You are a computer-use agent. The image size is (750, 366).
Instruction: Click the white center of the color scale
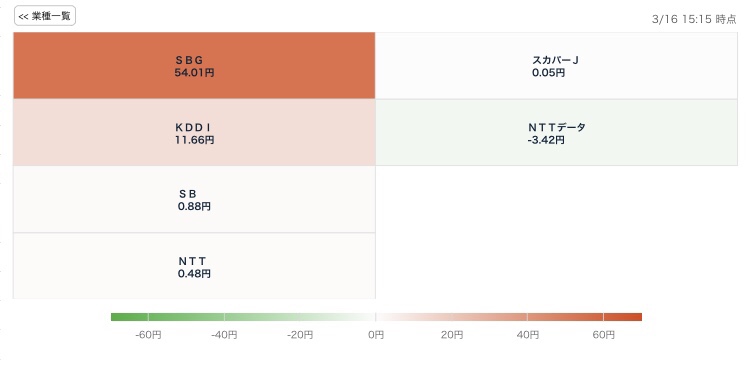tap(375, 317)
